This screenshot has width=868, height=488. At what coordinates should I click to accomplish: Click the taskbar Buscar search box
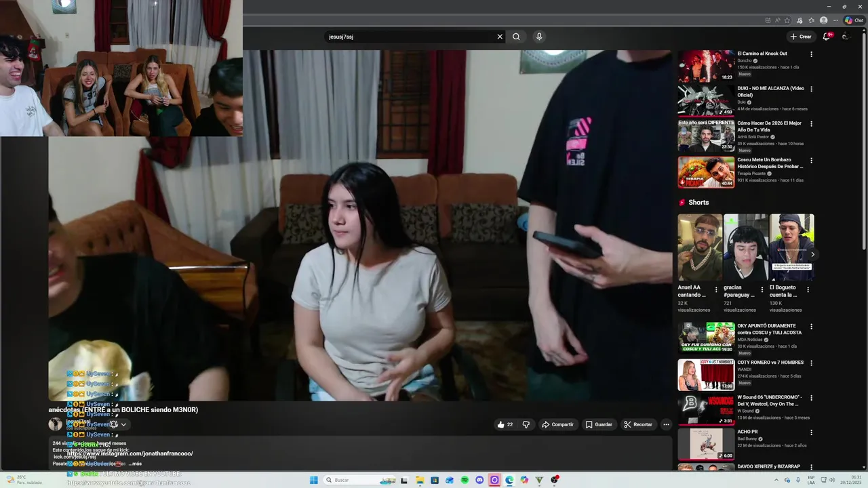[359, 480]
